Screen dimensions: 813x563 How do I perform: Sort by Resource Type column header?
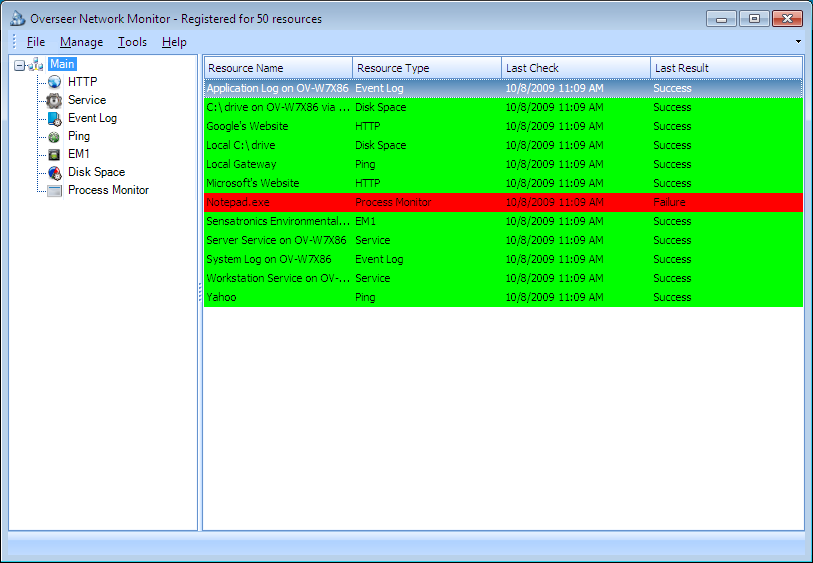[x=427, y=68]
